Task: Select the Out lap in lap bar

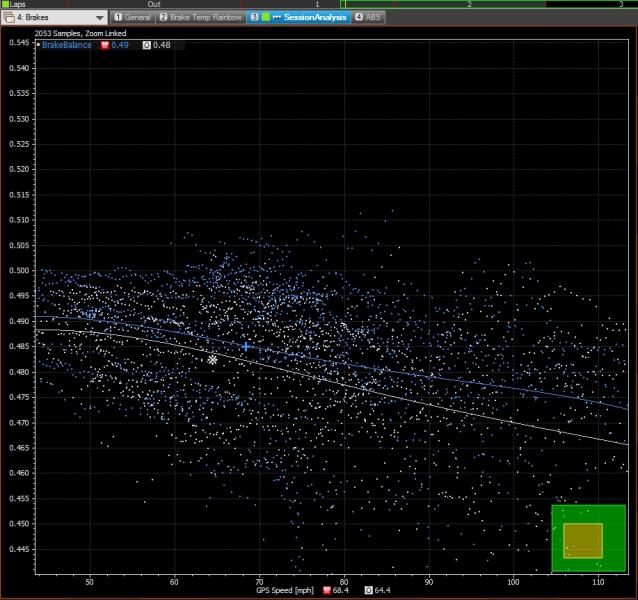Action: 154,4
